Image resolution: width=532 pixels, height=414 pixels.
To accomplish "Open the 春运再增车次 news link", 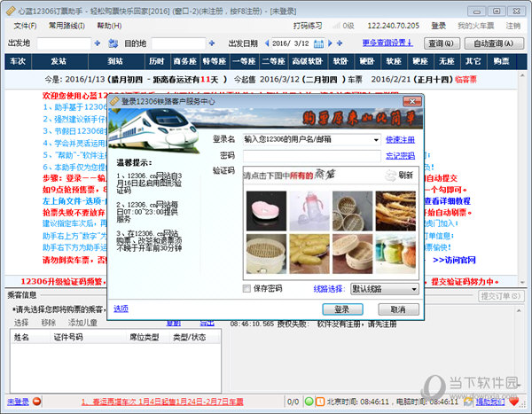I will click(162, 402).
